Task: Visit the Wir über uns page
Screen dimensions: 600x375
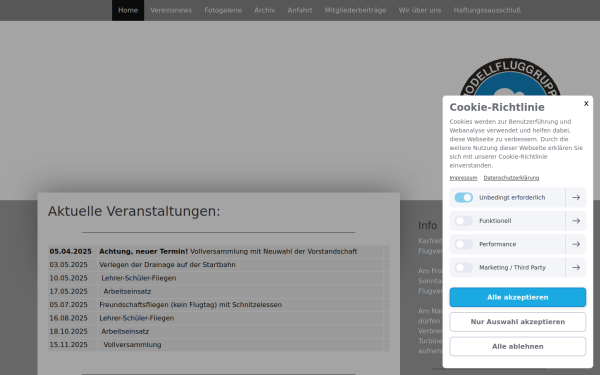Action: coord(420,10)
